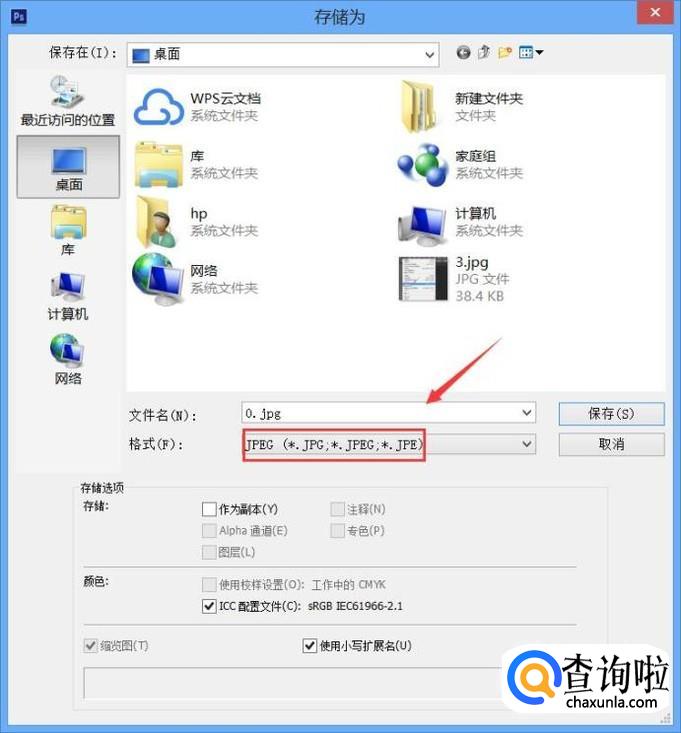Open the view menu icon
681x733 pixels.
coord(531,52)
